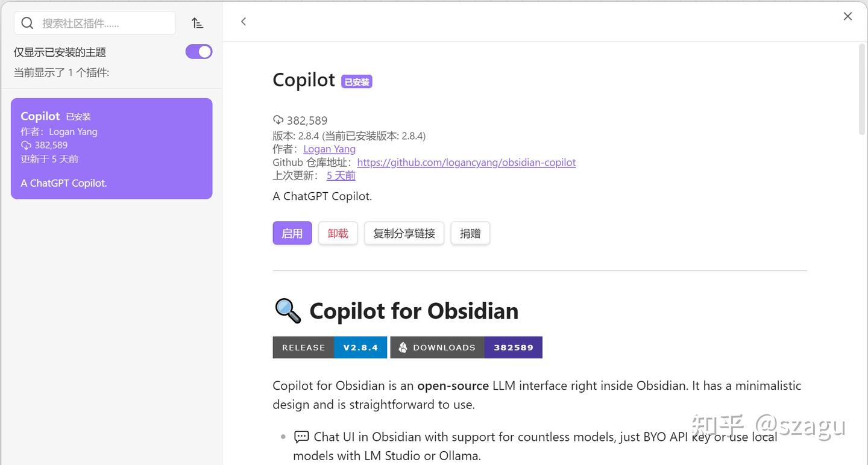Click the 启用 button to enable Copilot
Image resolution: width=868 pixels, height=465 pixels.
[x=292, y=233]
